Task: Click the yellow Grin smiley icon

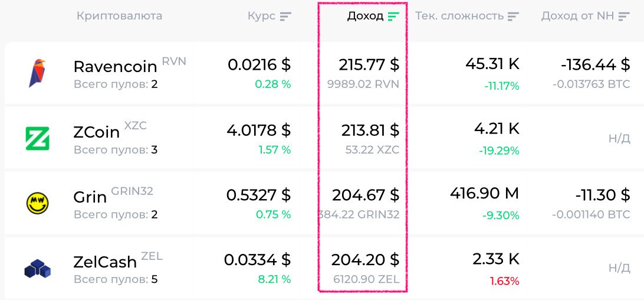Action: (x=37, y=203)
